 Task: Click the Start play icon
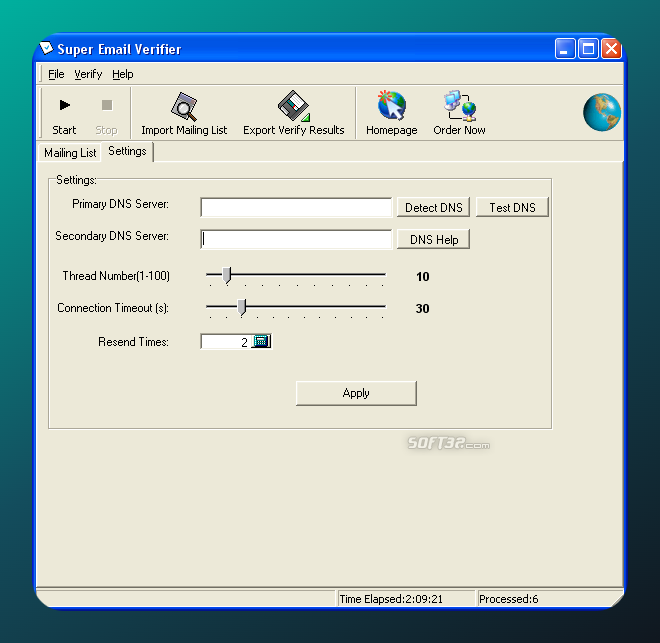coord(64,106)
